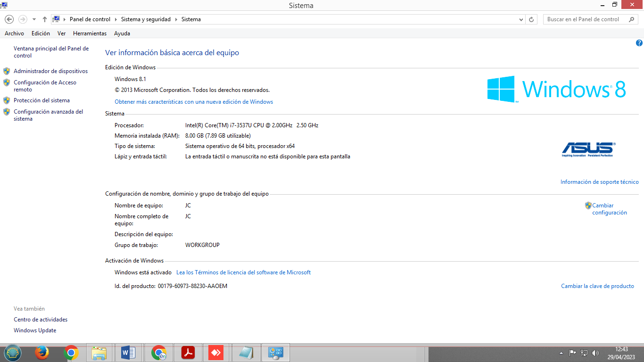
Task: Expand the arrow after 'Panel de control' breadcrumb
Action: pos(116,19)
